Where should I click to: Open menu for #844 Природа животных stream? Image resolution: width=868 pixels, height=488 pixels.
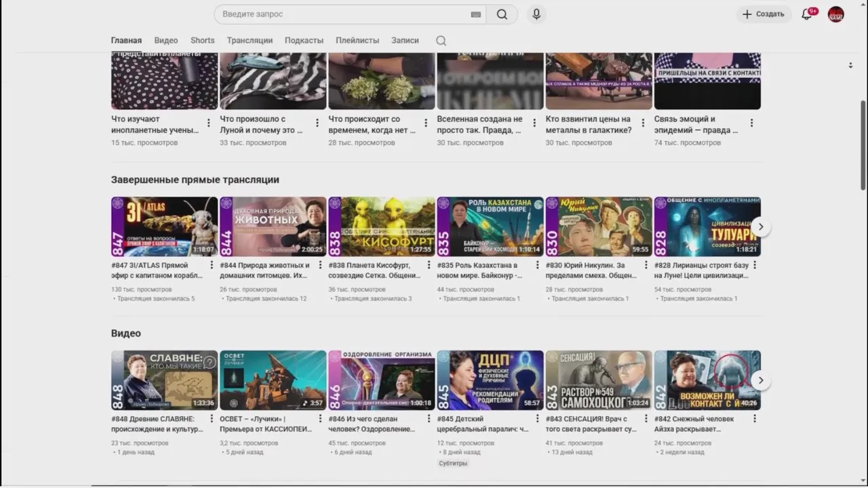pyautogui.click(x=320, y=265)
